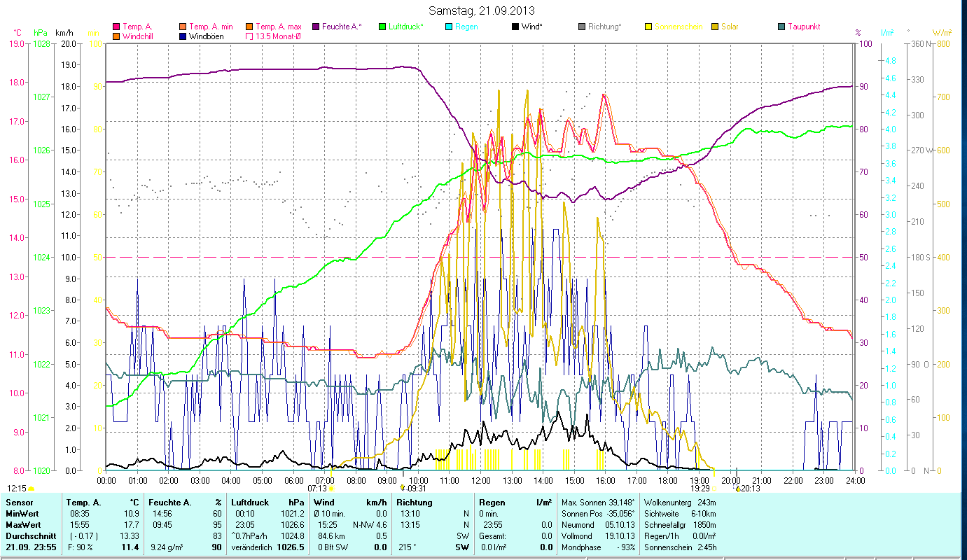967x560 pixels.
Task: Click the chart title 'Samstag, 21.09.2013'
Action: 481,10
